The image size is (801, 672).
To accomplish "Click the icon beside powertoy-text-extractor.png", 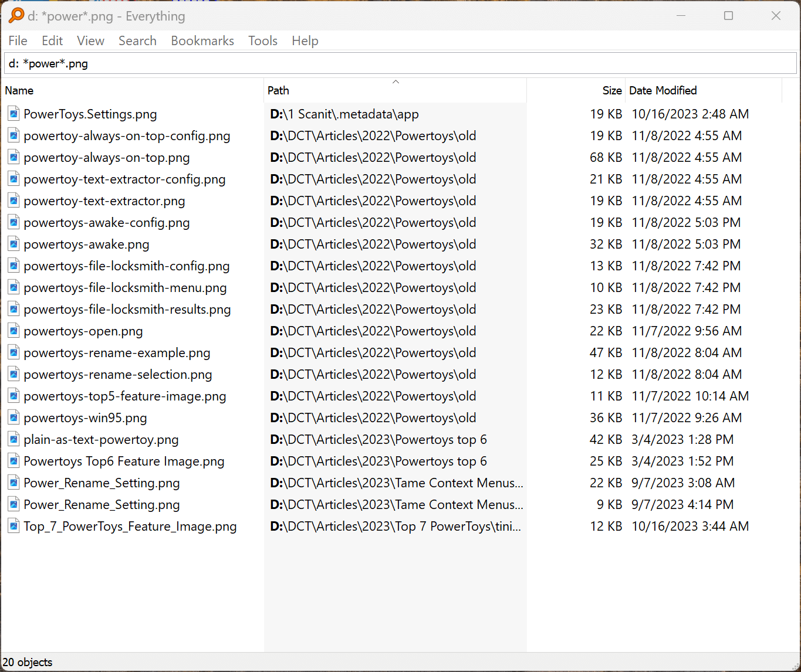I will point(13,201).
